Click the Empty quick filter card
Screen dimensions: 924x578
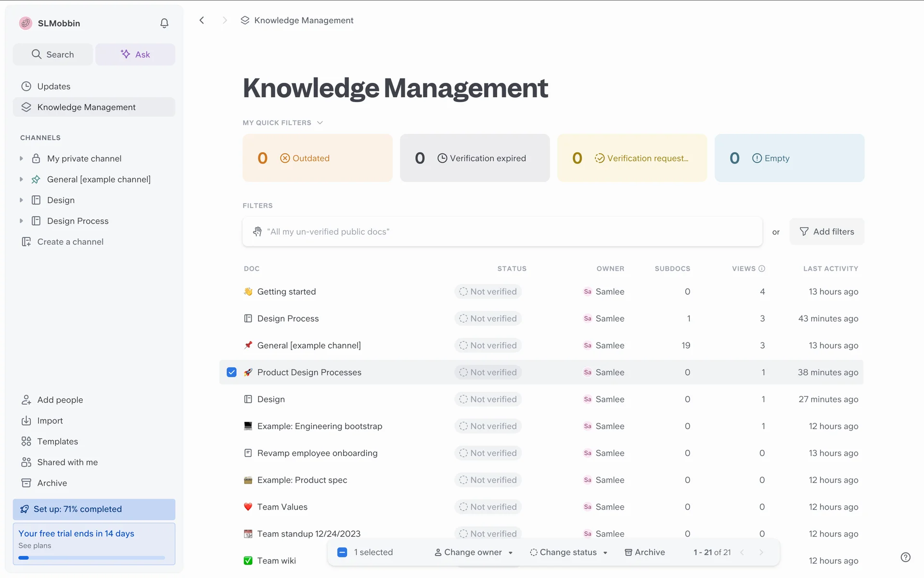tap(789, 158)
